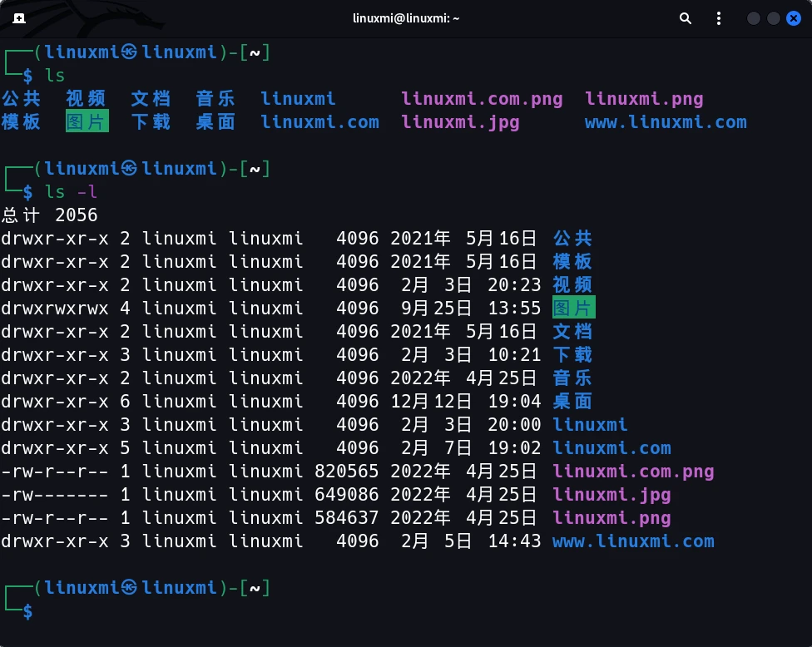The height and width of the screenshot is (647, 812).
Task: Open the terminal search tool
Action: pos(686,18)
